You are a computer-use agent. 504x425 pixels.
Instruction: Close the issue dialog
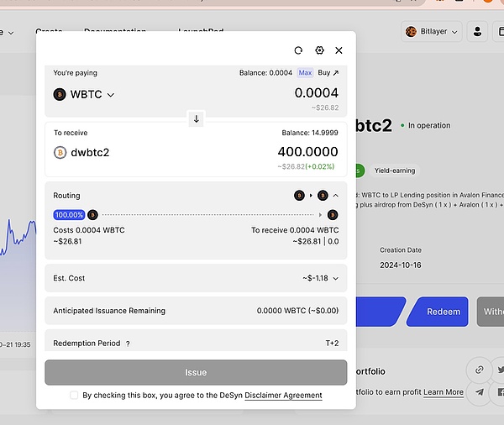tap(339, 50)
